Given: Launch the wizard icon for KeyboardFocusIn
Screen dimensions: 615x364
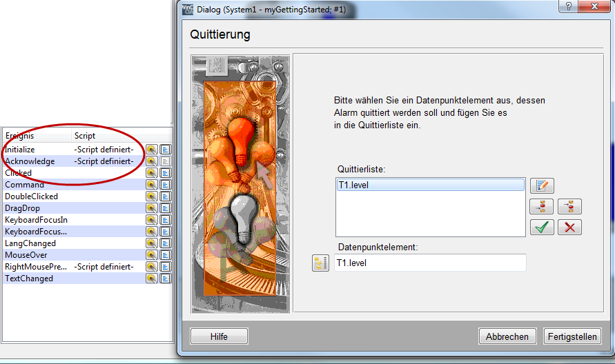Looking at the screenshot, I should (151, 220).
